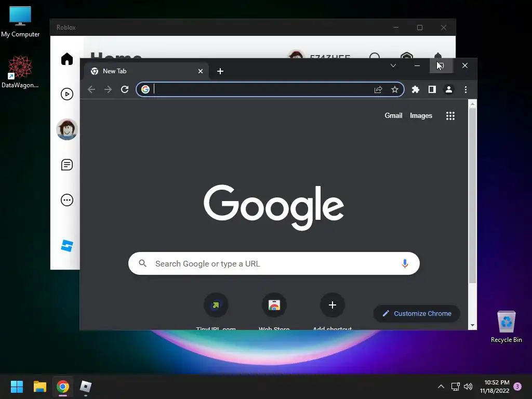Viewport: 532px width, 399px height.
Task: Click the Roblox taskbar icon
Action: (86, 387)
